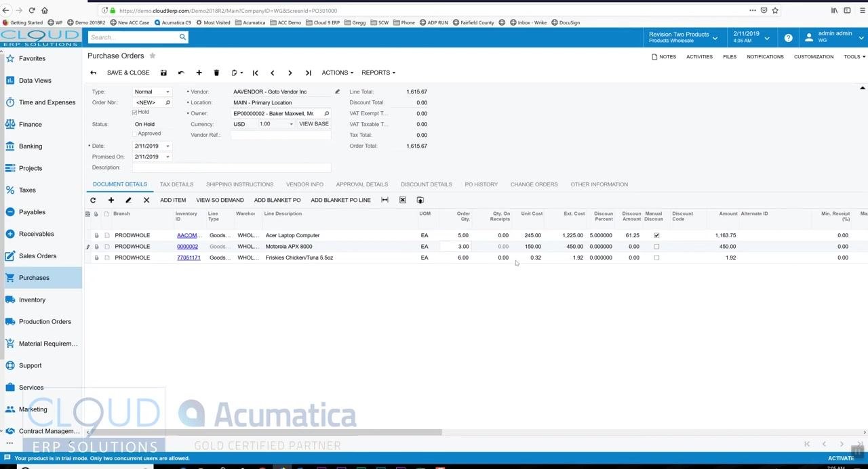Click the Description input field
The height and width of the screenshot is (469, 868).
tap(231, 167)
